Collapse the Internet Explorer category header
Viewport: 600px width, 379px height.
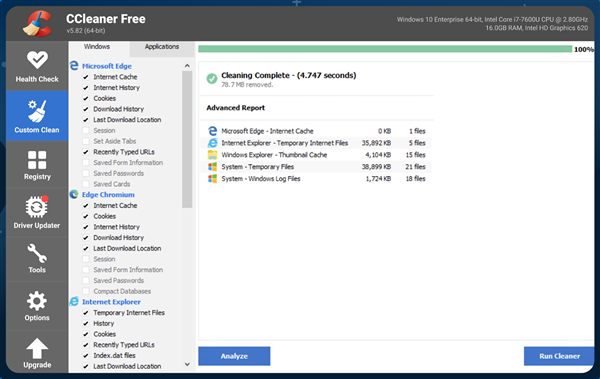111,302
